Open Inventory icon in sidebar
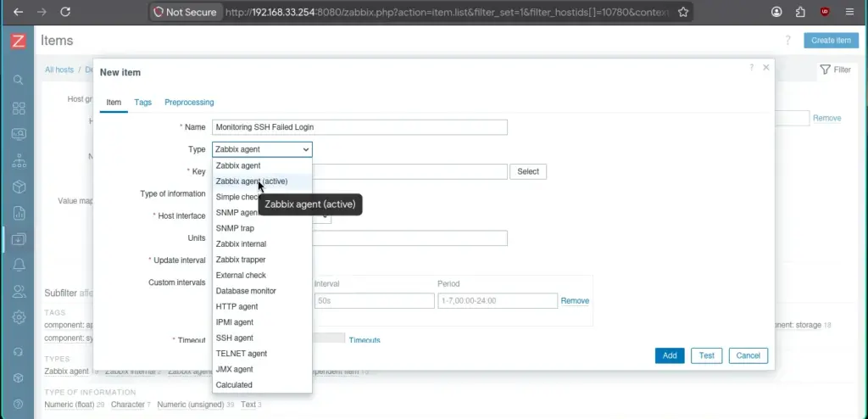This screenshot has width=868, height=419. pos(19,187)
